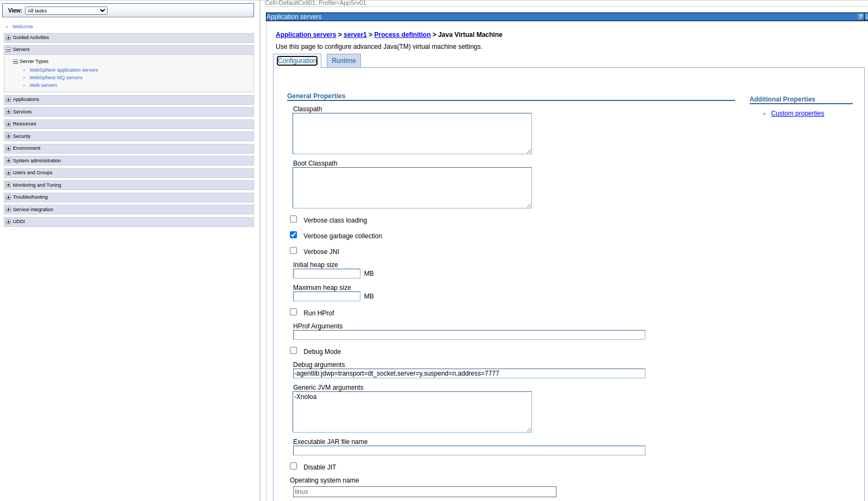Click the Initial heap size field

tap(327, 274)
